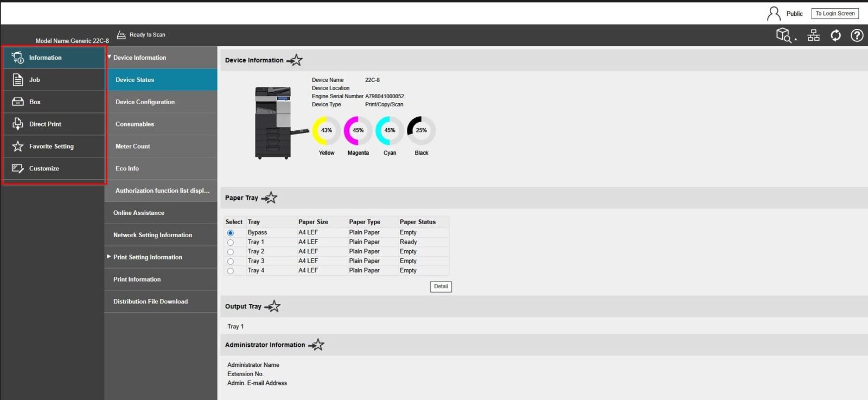Open dropdown arrow next to device search icon

[796, 39]
